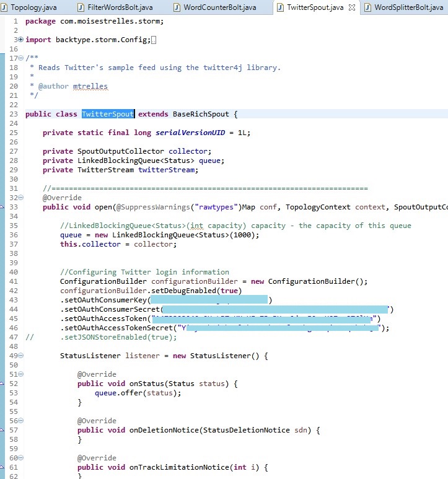Click new ConfigurationBuilder() on line 41
The height and width of the screenshot is (479, 448).
click(307, 281)
